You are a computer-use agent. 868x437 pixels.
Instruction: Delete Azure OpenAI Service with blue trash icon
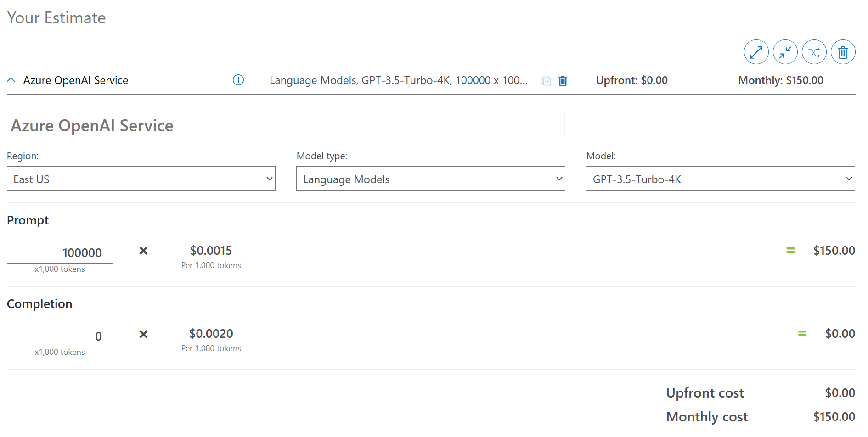[563, 81]
